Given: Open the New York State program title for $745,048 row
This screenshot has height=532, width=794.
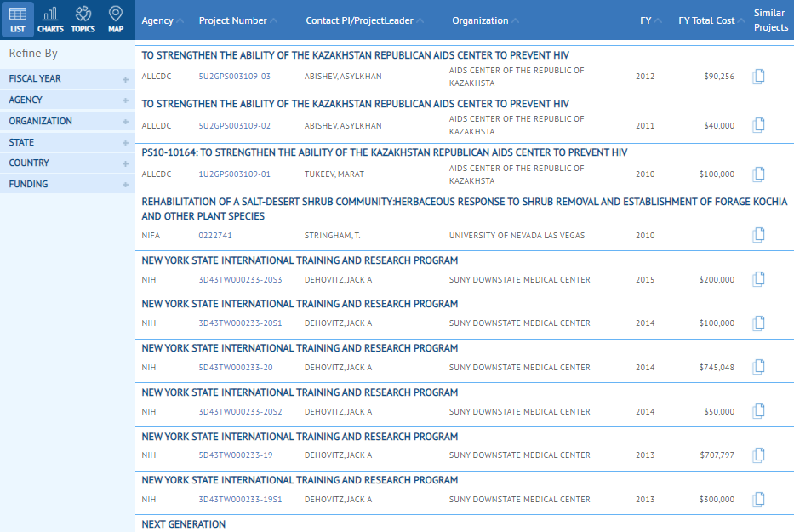Looking at the screenshot, I should (300, 348).
